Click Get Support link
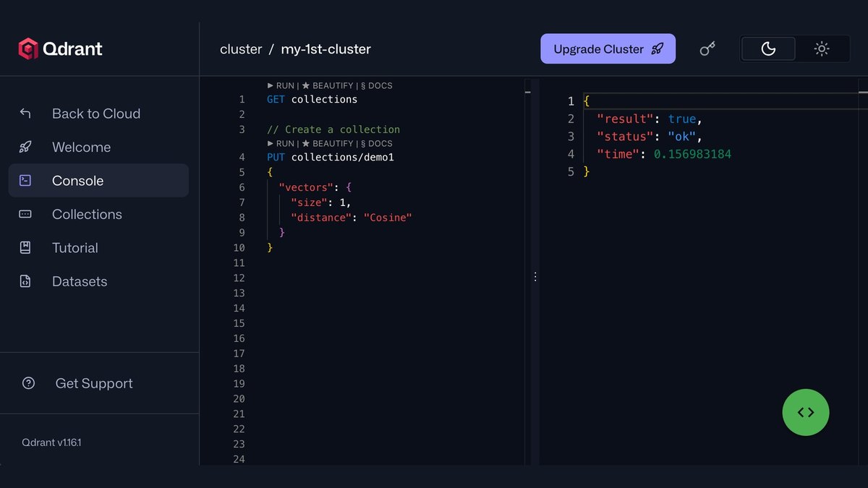The height and width of the screenshot is (488, 868). click(94, 383)
